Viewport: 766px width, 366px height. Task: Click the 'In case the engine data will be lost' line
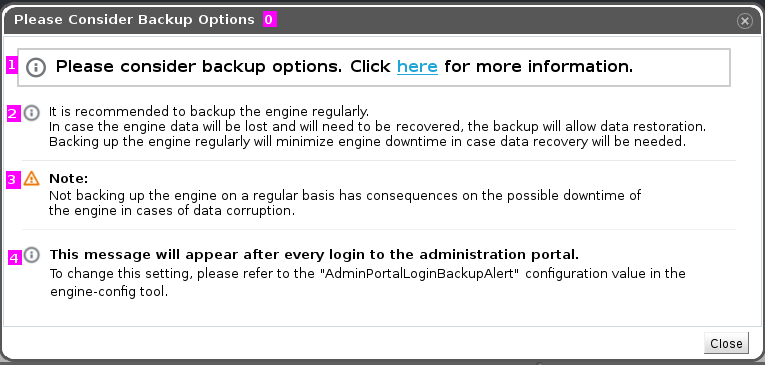(x=378, y=127)
